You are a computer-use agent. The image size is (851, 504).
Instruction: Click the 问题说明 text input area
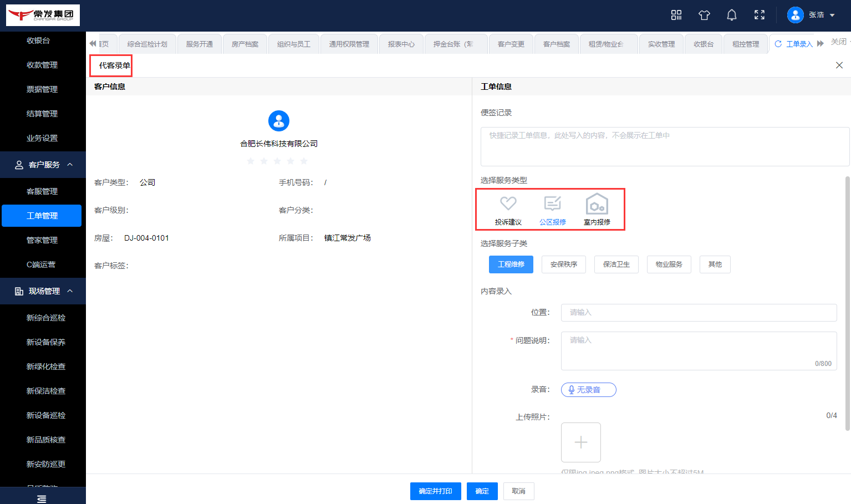coord(699,350)
